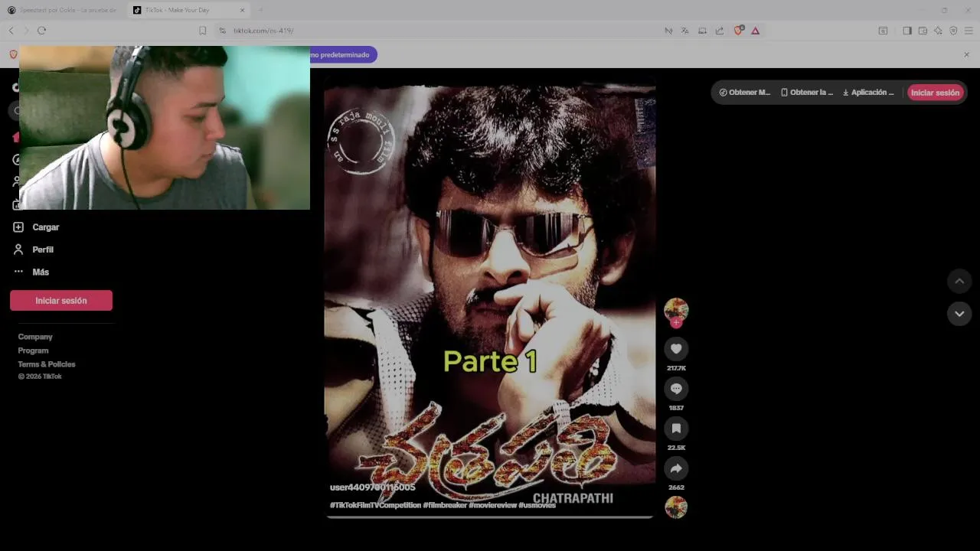Like the Chatrapathi video with heart icon
980x551 pixels.
676,349
